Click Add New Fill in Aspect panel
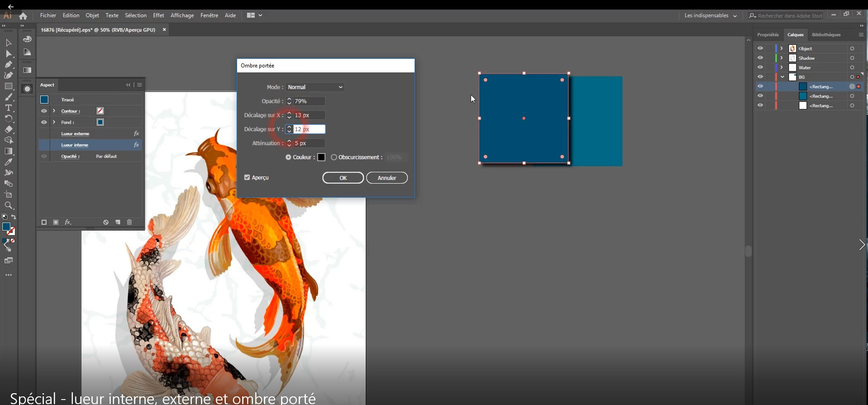This screenshot has height=405, width=868. 56,222
